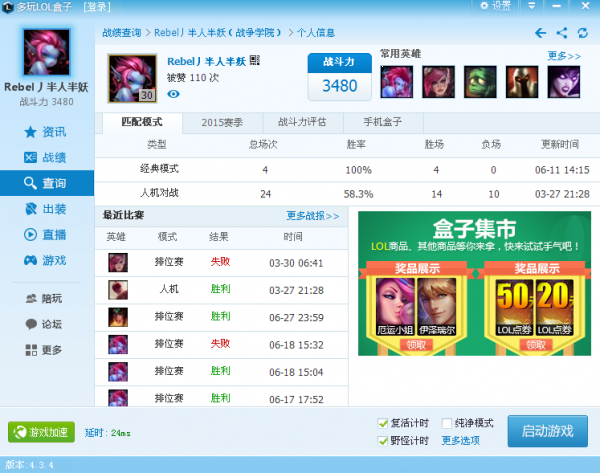Image resolution: width=600 pixels, height=473 pixels.
Task: Click the 启动游戏 launch button
Action: [x=548, y=431]
